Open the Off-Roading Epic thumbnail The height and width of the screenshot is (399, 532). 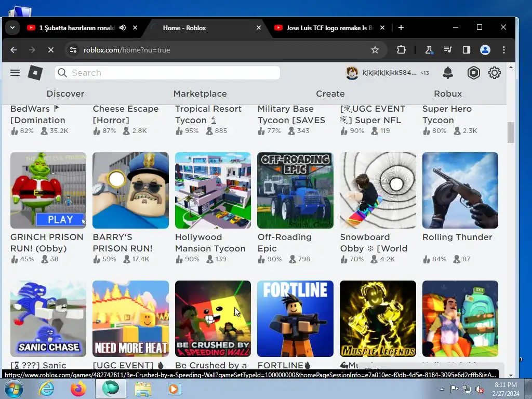295,190
